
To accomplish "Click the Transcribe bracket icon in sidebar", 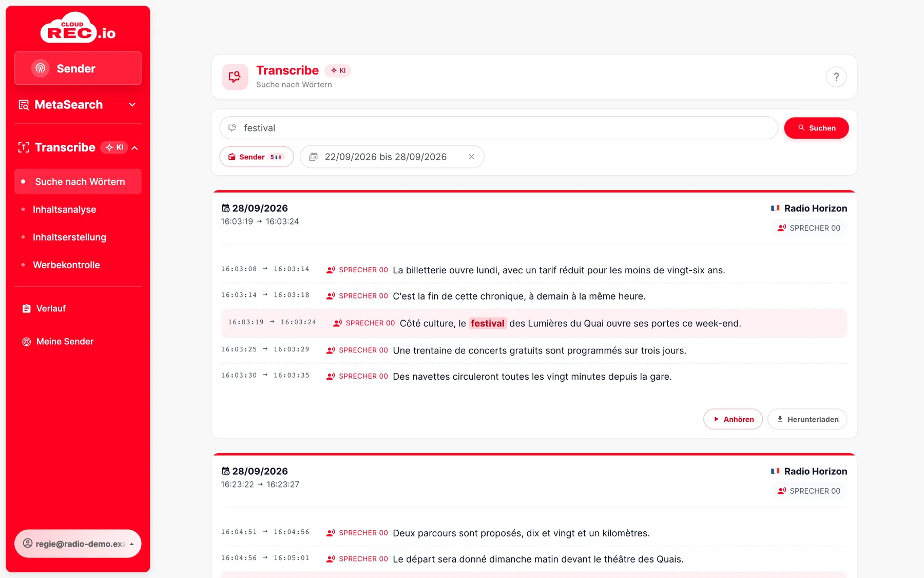I will pos(24,147).
